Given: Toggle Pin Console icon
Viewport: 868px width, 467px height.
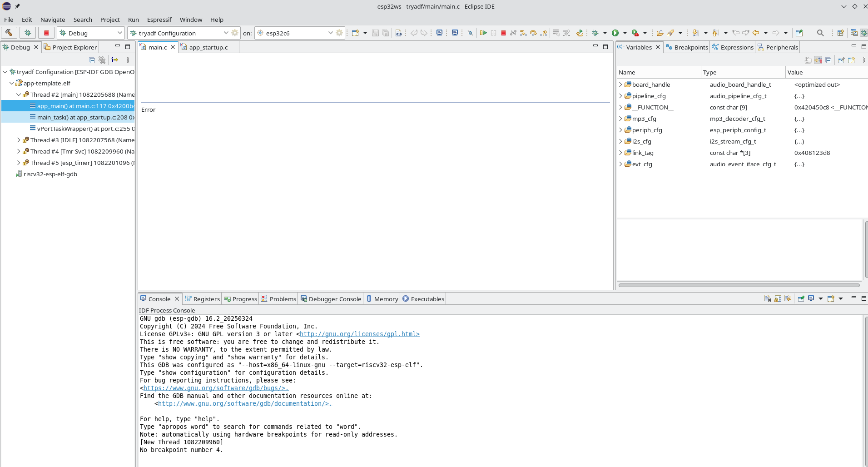Looking at the screenshot, I should 801,298.
